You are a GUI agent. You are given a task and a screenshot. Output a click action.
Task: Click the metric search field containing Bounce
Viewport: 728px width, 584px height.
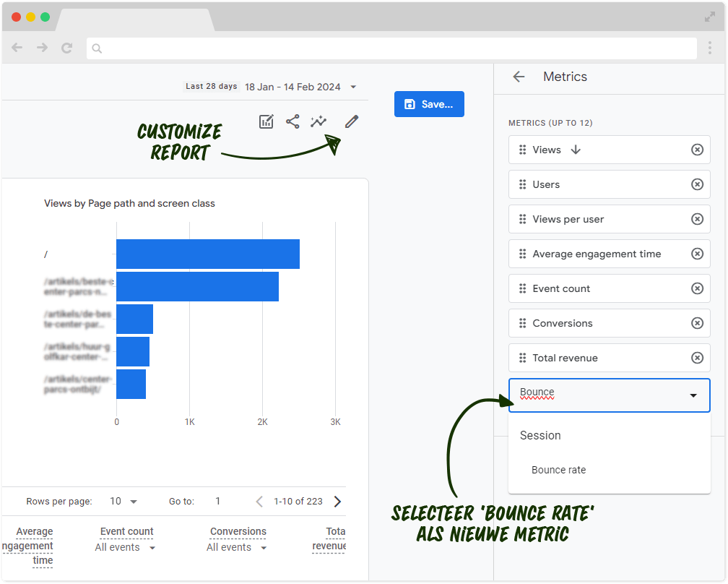609,395
